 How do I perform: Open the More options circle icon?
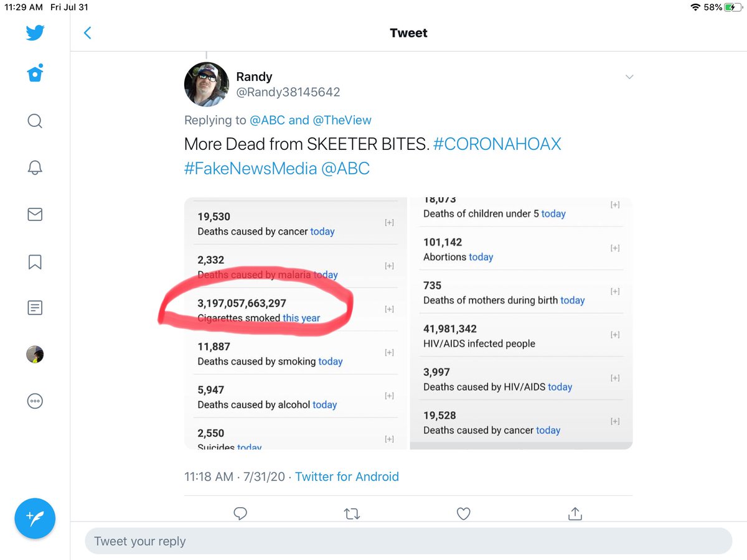[x=35, y=401]
